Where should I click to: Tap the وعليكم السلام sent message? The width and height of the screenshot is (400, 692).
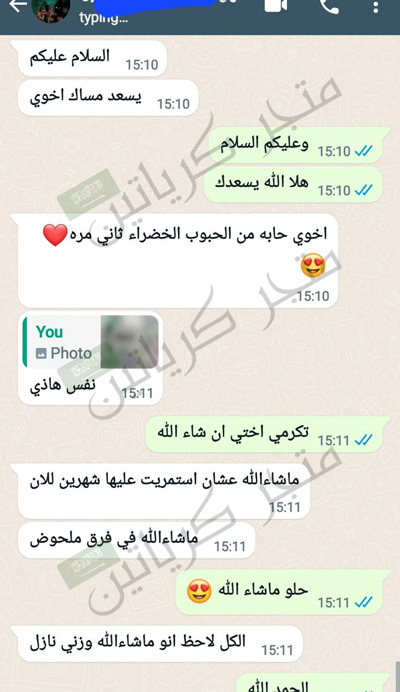[298, 145]
